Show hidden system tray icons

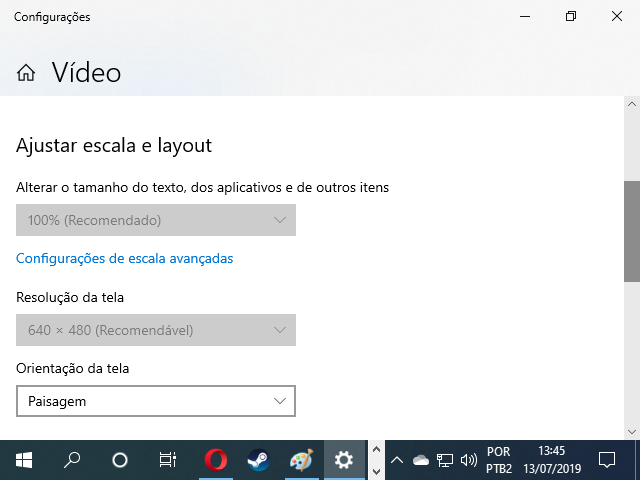pos(397,461)
